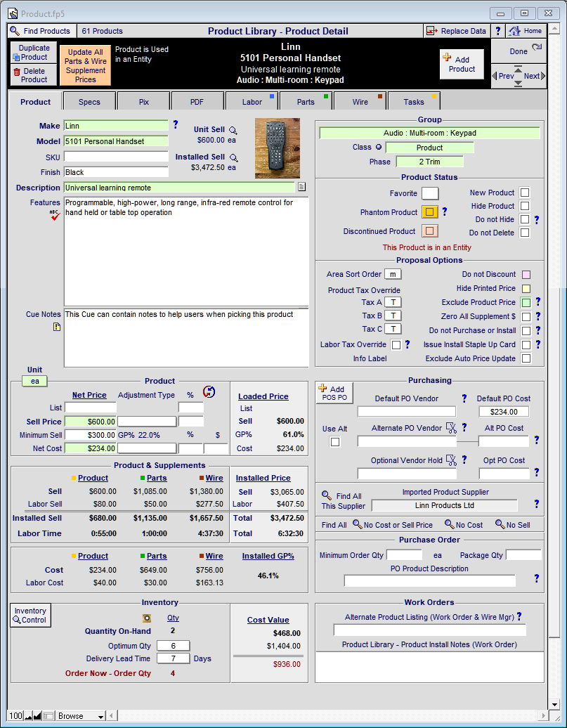The height and width of the screenshot is (728, 567).
Task: Open help icon beside Make field
Action: [175, 124]
